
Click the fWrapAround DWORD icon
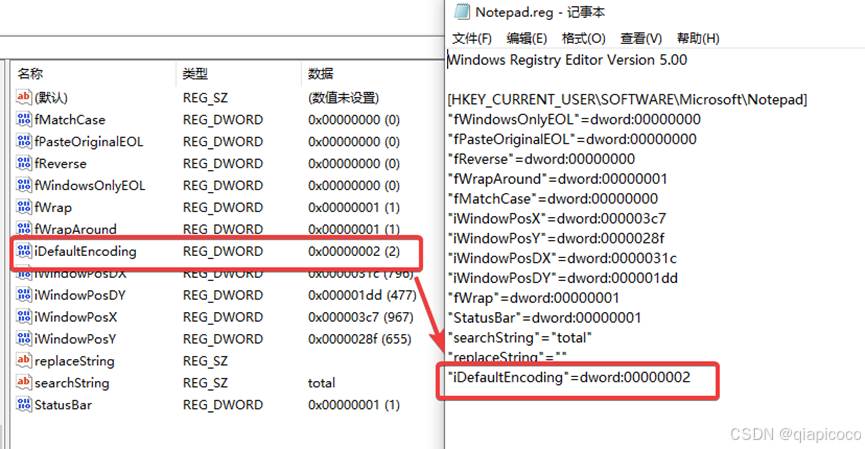point(24,228)
